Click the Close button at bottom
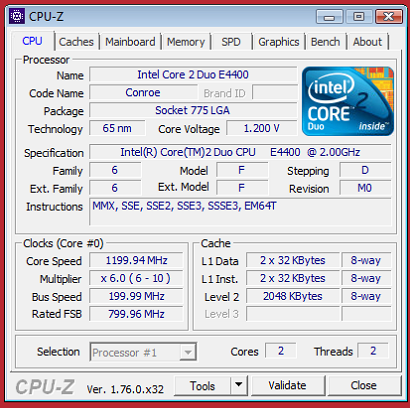Viewport: 410px width, 408px height. click(364, 385)
